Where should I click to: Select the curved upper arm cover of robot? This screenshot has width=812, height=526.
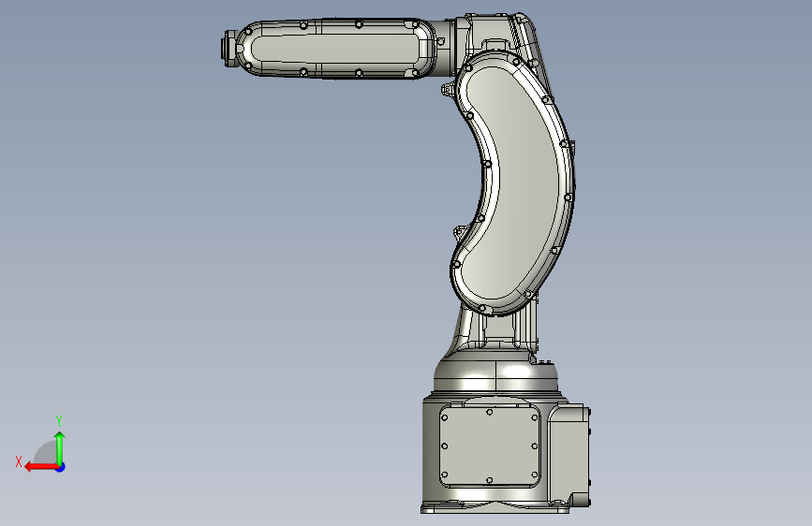[511, 183]
